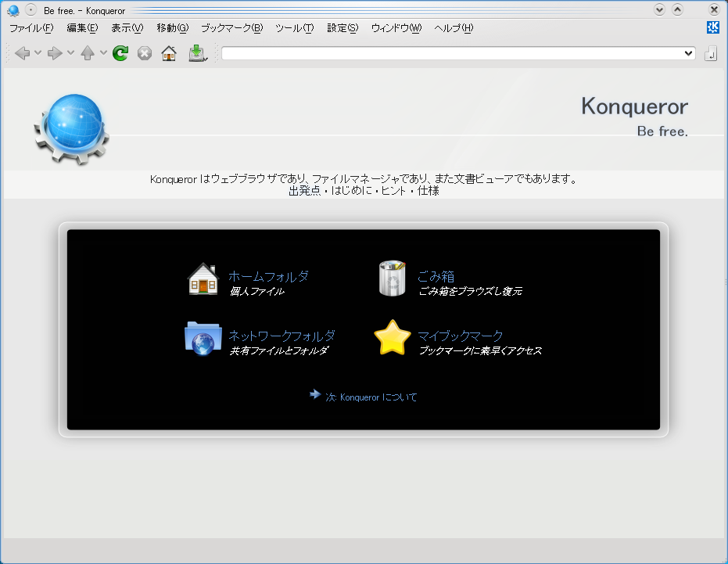Open the 設定(S) menu
Screen dimensions: 728x564
342,28
